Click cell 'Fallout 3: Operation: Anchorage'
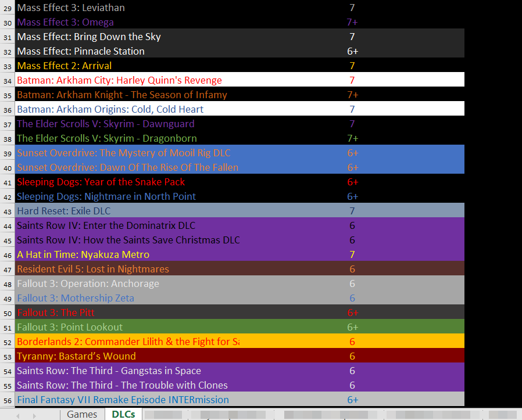The height and width of the screenshot is (420, 522). 127,283
